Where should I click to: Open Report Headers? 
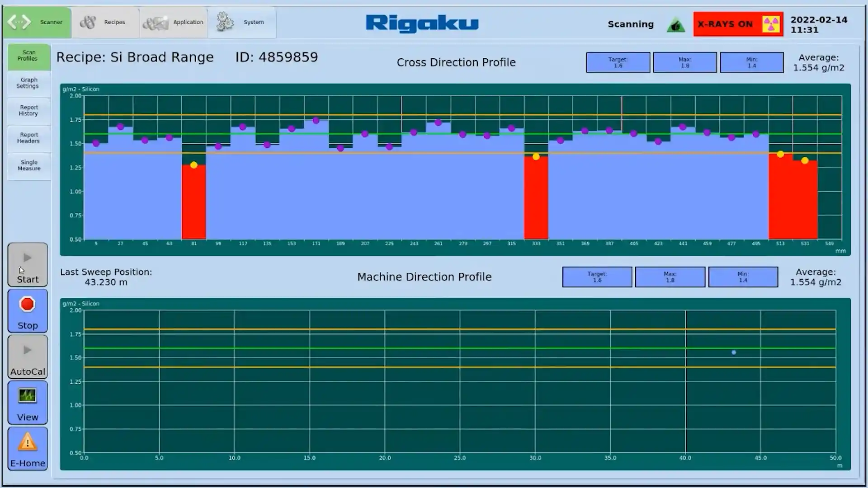[29, 138]
